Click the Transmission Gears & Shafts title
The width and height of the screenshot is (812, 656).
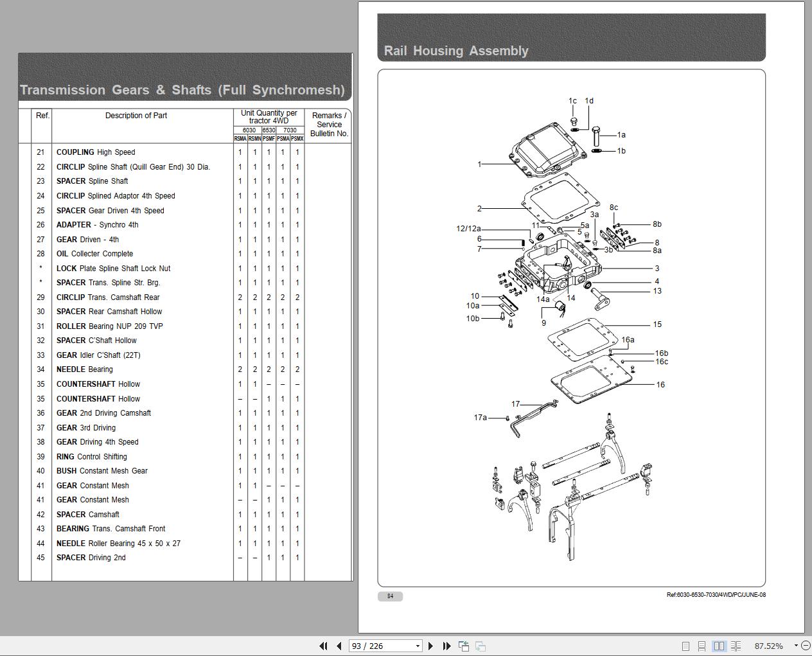pyautogui.click(x=182, y=90)
